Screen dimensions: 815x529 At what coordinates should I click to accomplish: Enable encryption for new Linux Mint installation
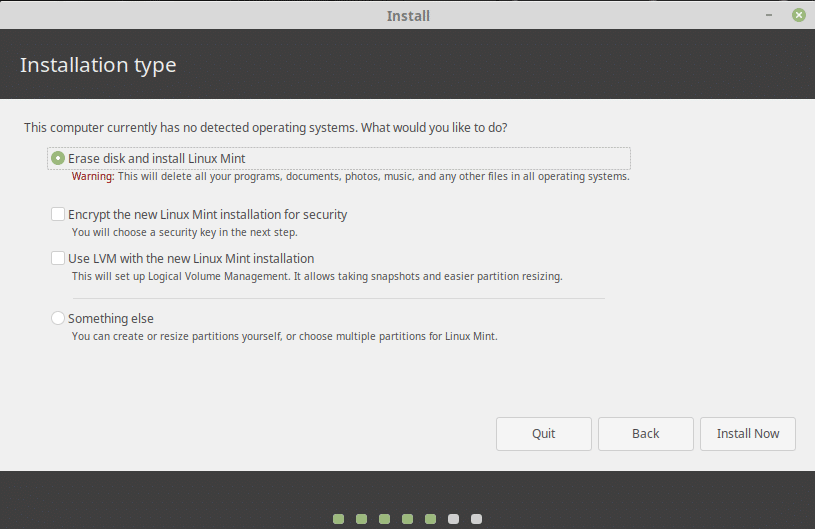pyautogui.click(x=58, y=214)
